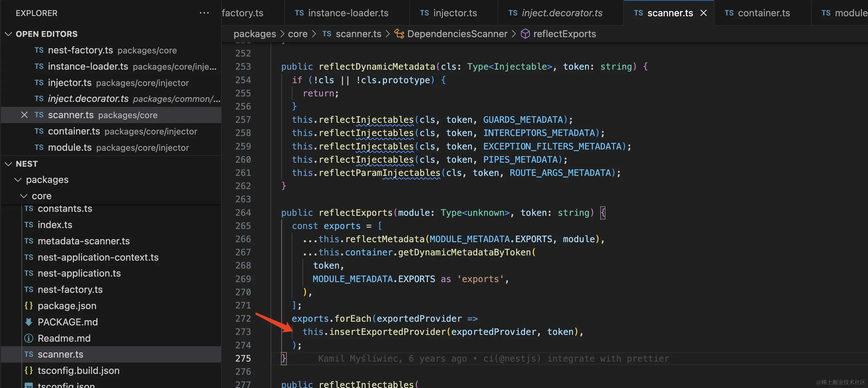
Task: Click reflectExports breadcrumb segment
Action: click(565, 34)
